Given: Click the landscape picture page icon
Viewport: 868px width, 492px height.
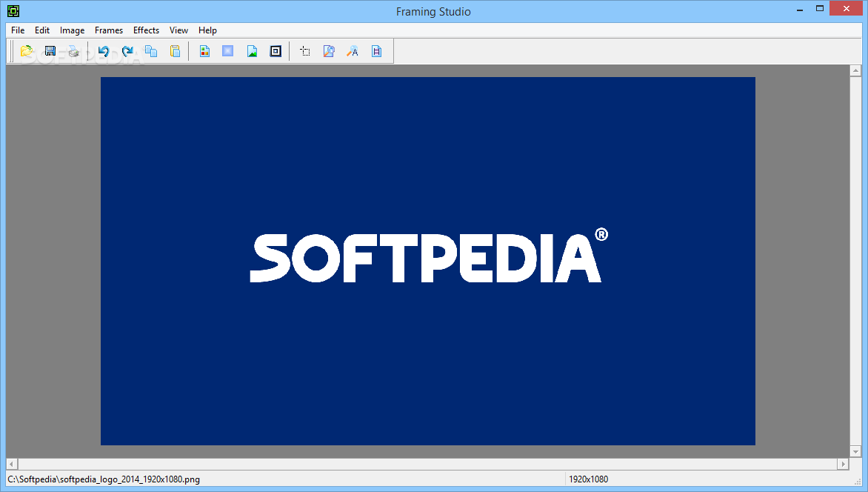Looking at the screenshot, I should [252, 51].
